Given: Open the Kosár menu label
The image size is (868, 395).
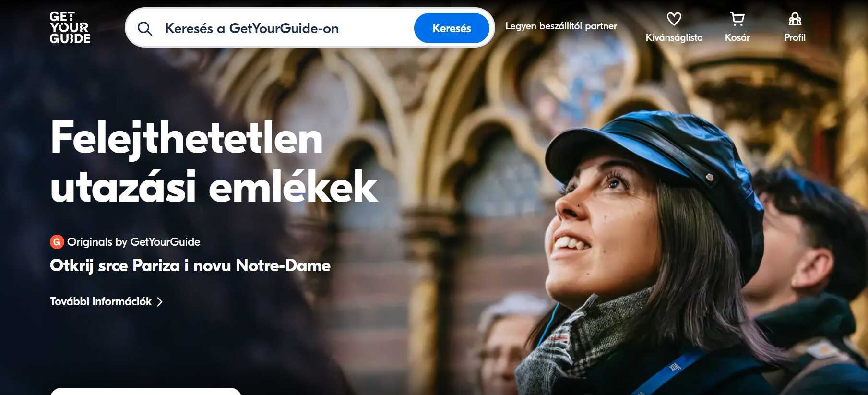Looking at the screenshot, I should [x=737, y=37].
